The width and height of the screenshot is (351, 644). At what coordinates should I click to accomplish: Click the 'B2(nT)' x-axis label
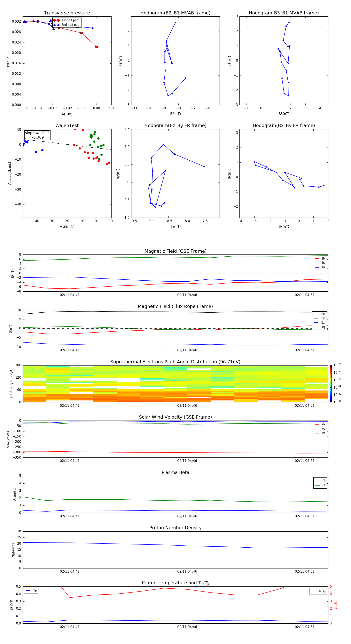point(175,114)
